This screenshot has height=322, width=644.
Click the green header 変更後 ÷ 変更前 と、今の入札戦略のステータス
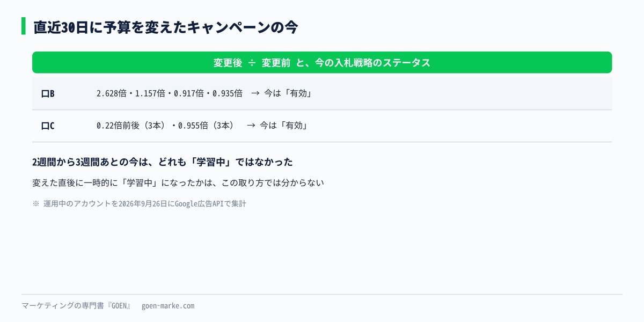[x=322, y=62]
